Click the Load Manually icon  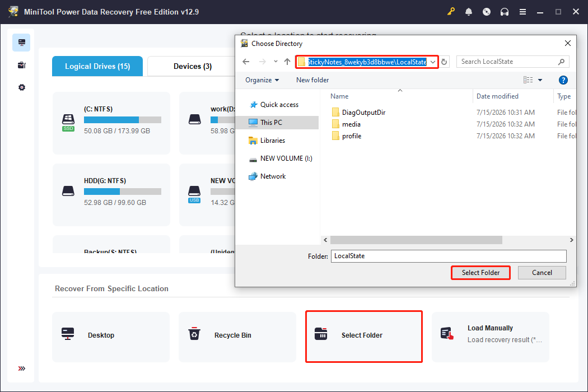click(x=447, y=334)
